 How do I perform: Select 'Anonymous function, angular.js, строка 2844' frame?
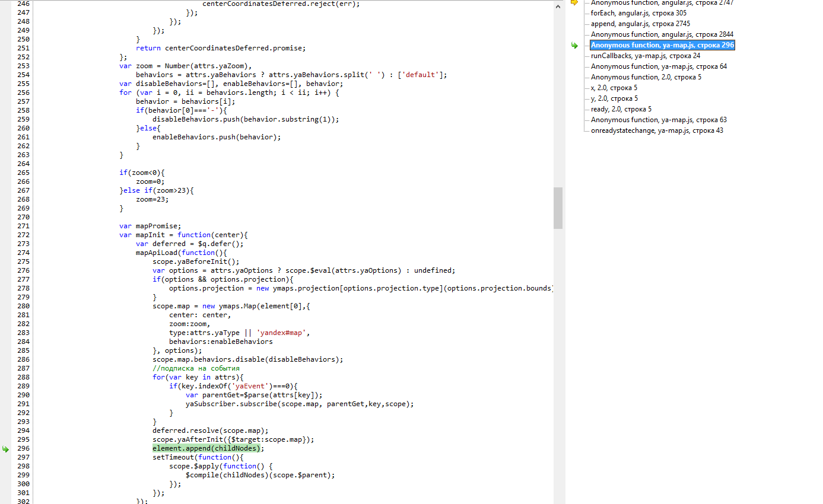point(662,34)
